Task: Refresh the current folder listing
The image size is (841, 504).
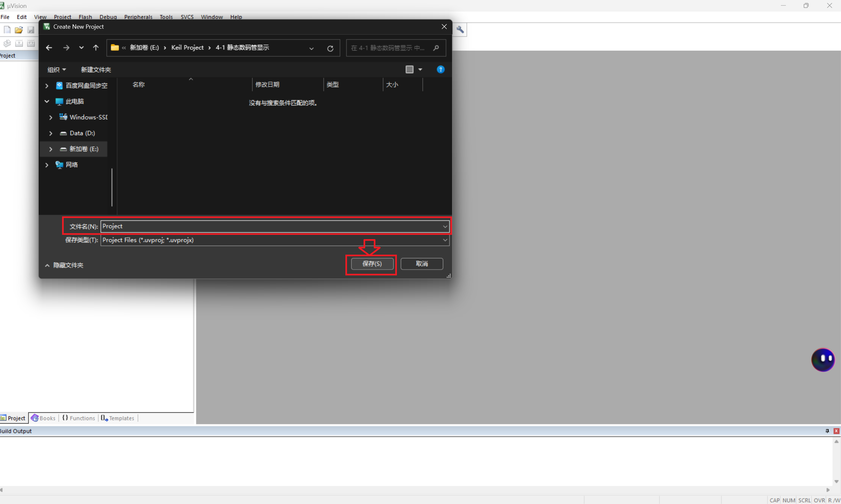Action: pos(330,48)
